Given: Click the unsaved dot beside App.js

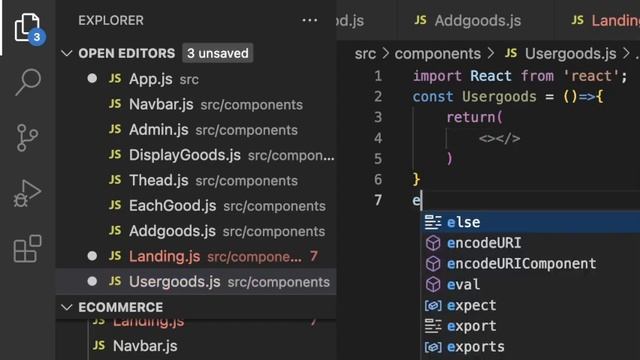Looking at the screenshot, I should 92,78.
